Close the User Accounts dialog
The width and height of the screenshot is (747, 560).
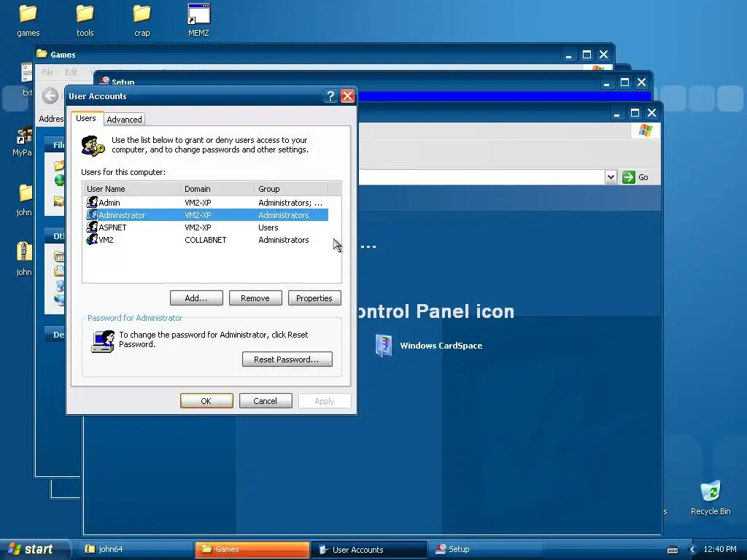348,96
